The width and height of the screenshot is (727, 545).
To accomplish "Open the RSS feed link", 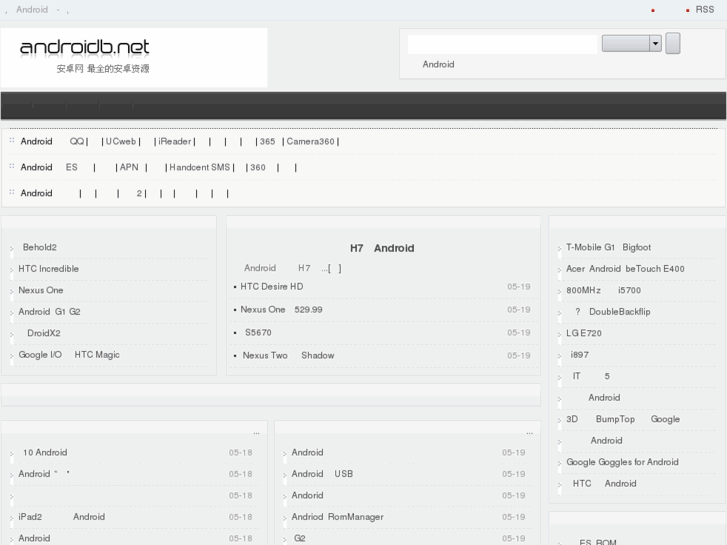I will coord(704,10).
